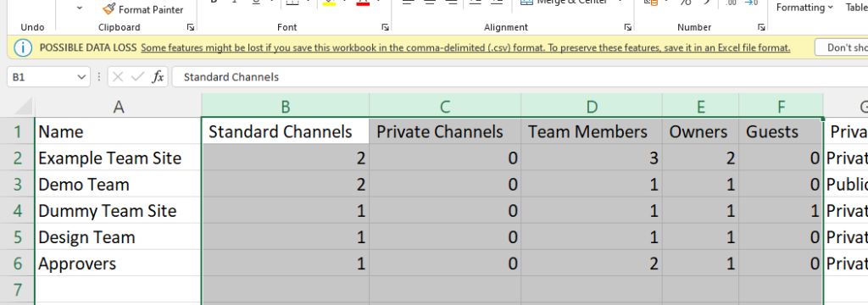Click the Select All corner triangle
868x305 pixels.
coord(22,106)
